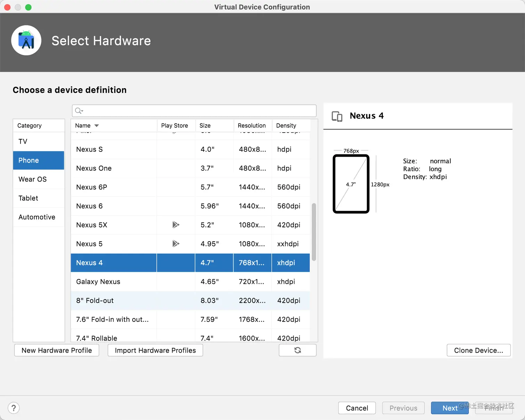Click the refresh device list icon button

[x=298, y=350]
